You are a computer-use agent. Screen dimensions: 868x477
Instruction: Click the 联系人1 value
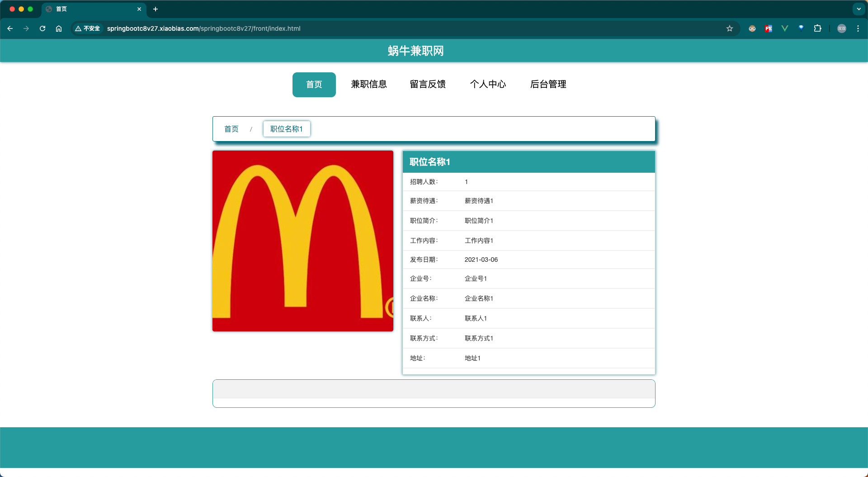click(x=476, y=318)
